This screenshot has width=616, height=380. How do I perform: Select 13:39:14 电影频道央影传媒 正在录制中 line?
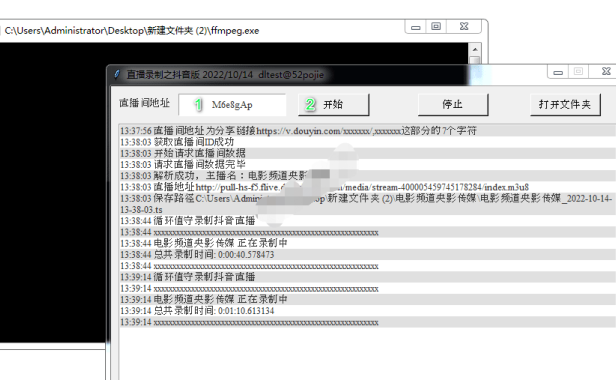(367, 299)
